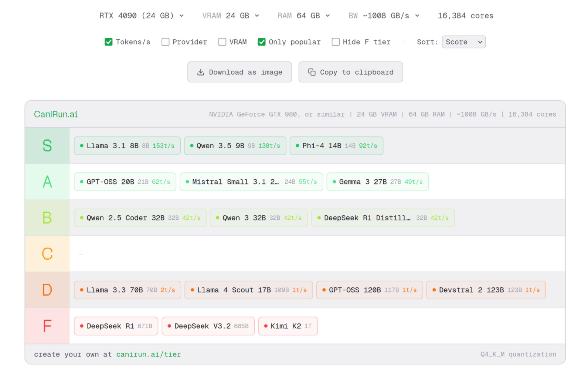Select the Llama 3.1 8B model chip

pyautogui.click(x=127, y=146)
